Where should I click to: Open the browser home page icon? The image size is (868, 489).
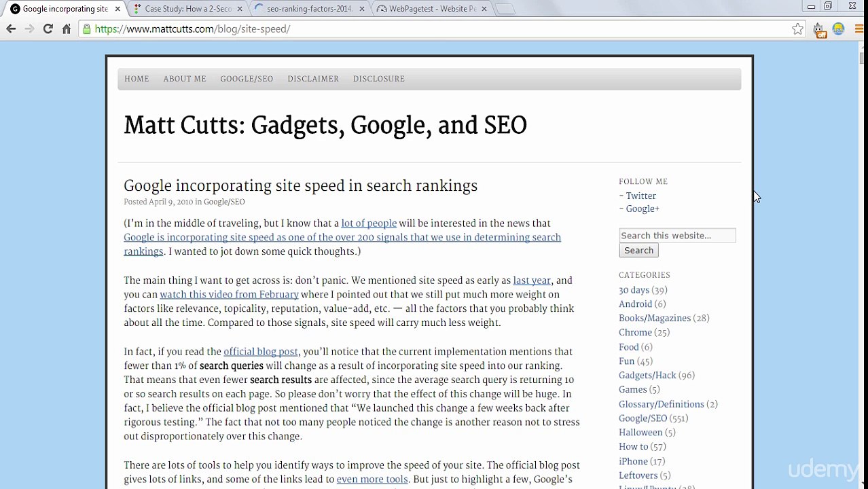67,29
